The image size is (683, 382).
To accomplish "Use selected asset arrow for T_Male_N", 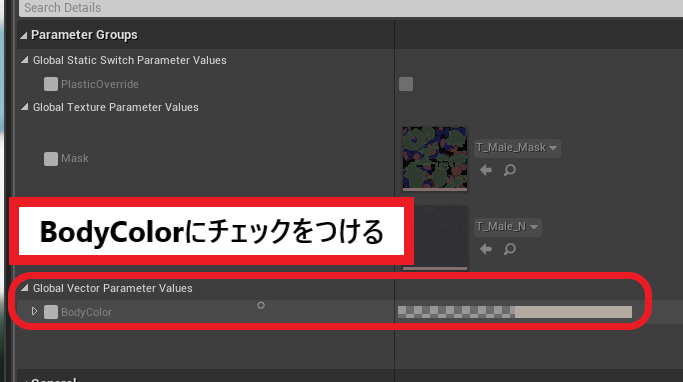I will [486, 249].
